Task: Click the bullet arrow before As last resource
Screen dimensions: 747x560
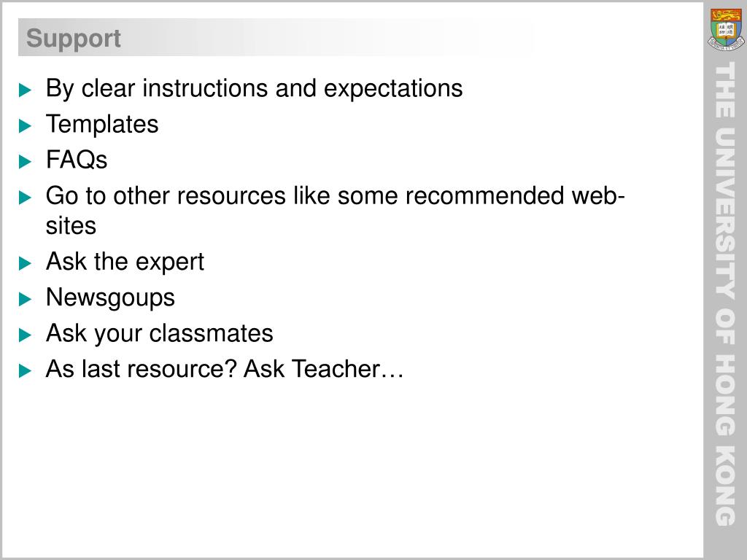Action: pos(26,370)
